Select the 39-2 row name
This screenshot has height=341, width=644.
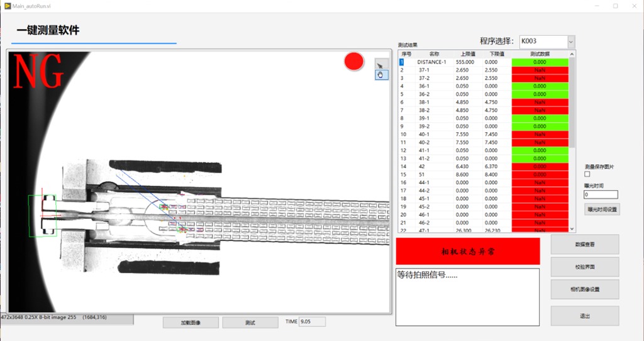[x=425, y=126]
